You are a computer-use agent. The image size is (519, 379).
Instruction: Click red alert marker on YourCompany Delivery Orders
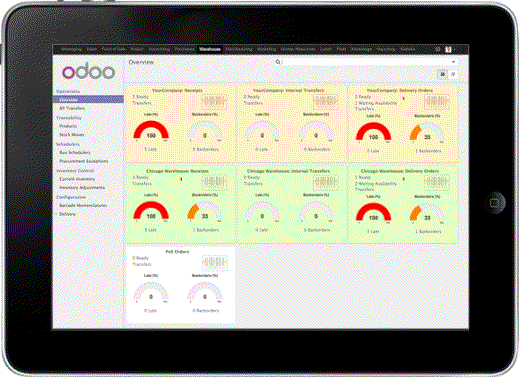click(x=403, y=99)
